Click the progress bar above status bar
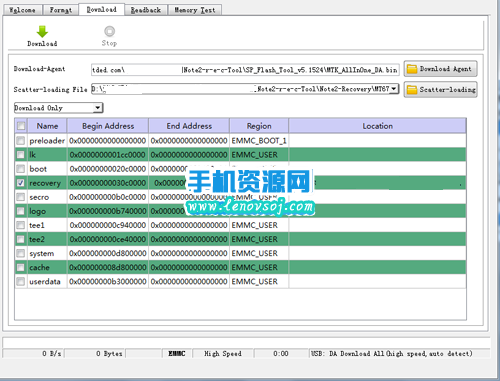This screenshot has width=500, height=381. point(246,342)
